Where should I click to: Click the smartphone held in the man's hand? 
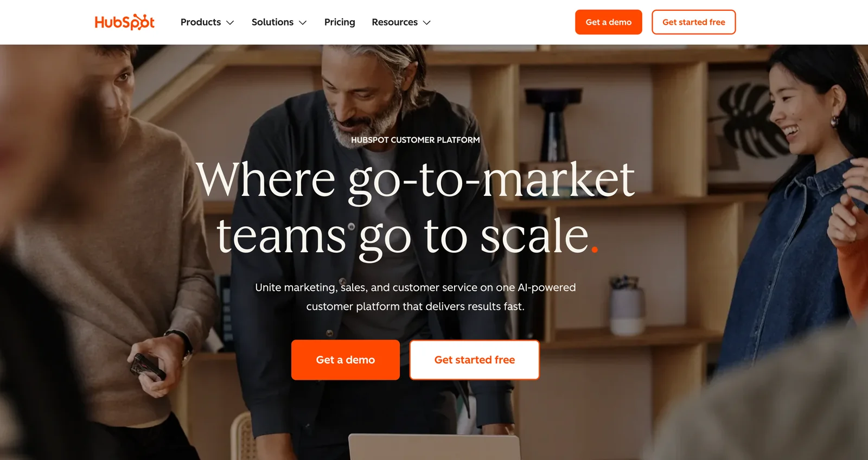coord(147,367)
